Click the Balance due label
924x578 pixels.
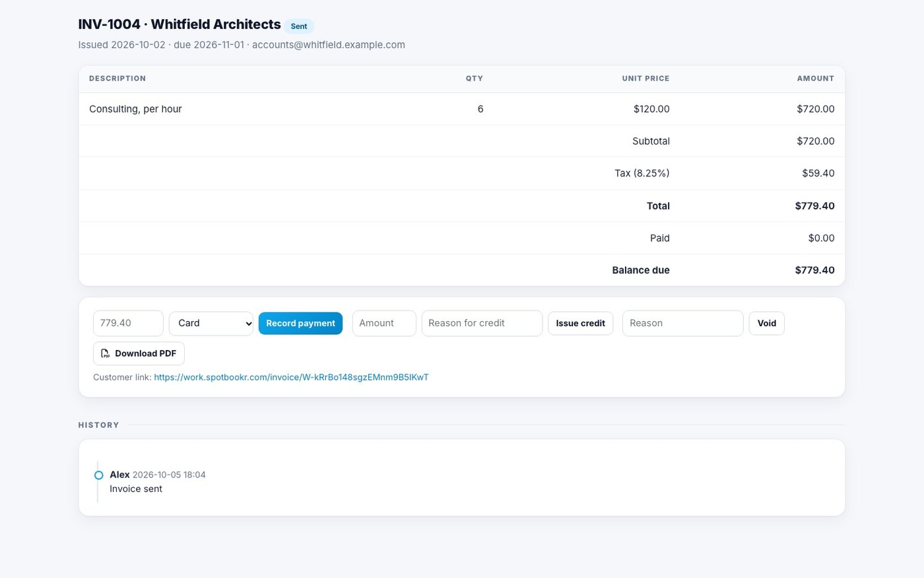(641, 270)
